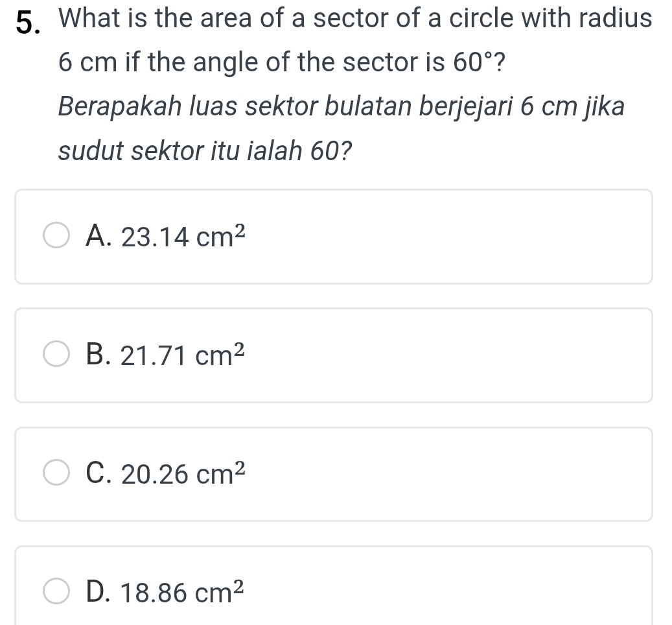The image size is (672, 625).
Task: Click the English question about sector area
Action: [355, 40]
